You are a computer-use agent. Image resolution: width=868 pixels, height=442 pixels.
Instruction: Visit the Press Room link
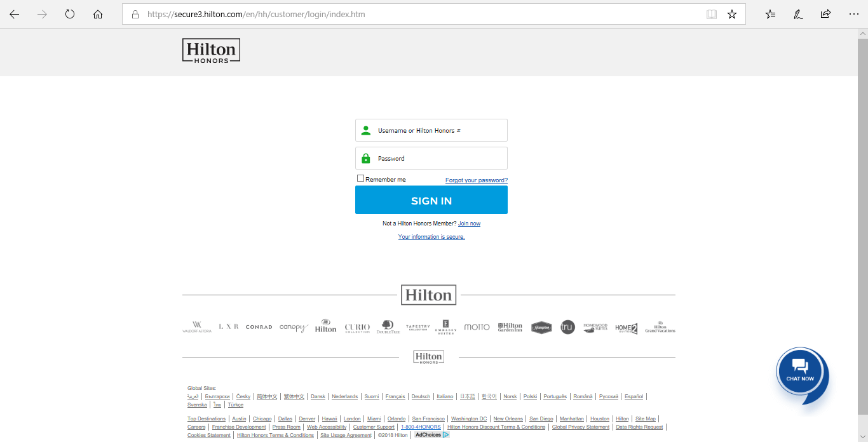pos(287,427)
